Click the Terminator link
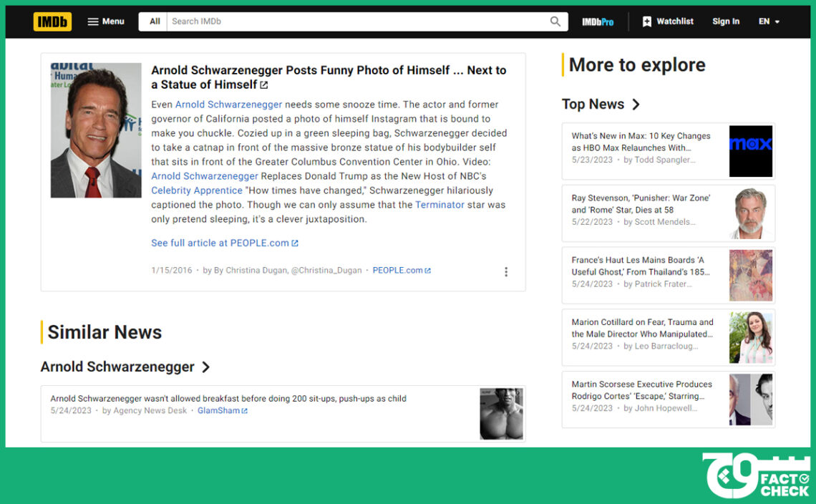 439,205
